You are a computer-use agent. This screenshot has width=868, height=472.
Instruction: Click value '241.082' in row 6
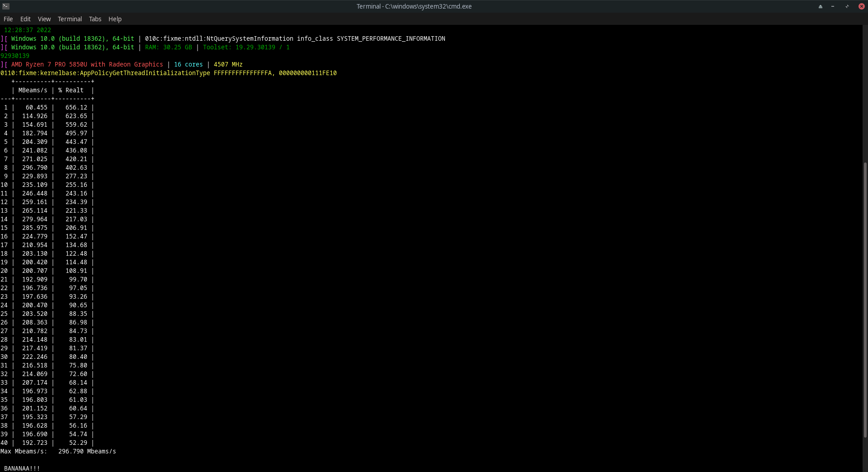point(35,150)
